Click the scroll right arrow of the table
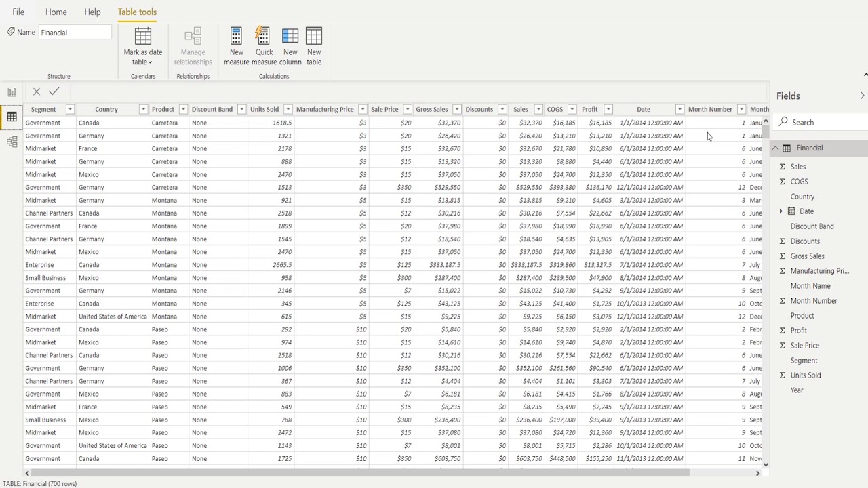868x488 pixels. (757, 473)
